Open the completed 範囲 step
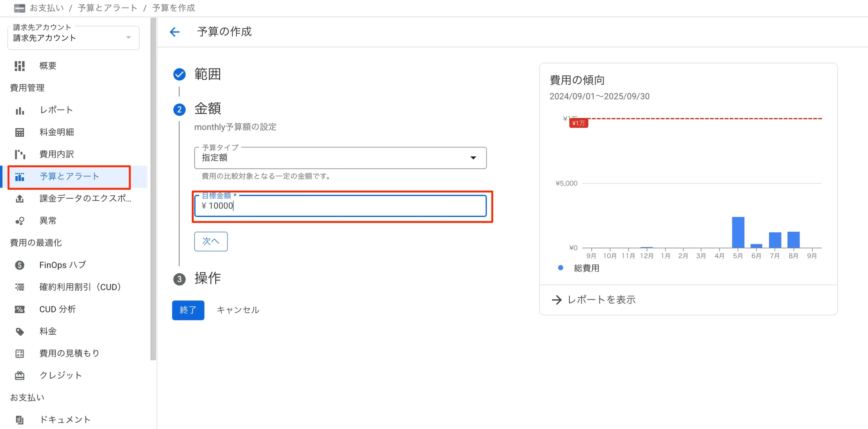The height and width of the screenshot is (429, 868). (x=207, y=74)
